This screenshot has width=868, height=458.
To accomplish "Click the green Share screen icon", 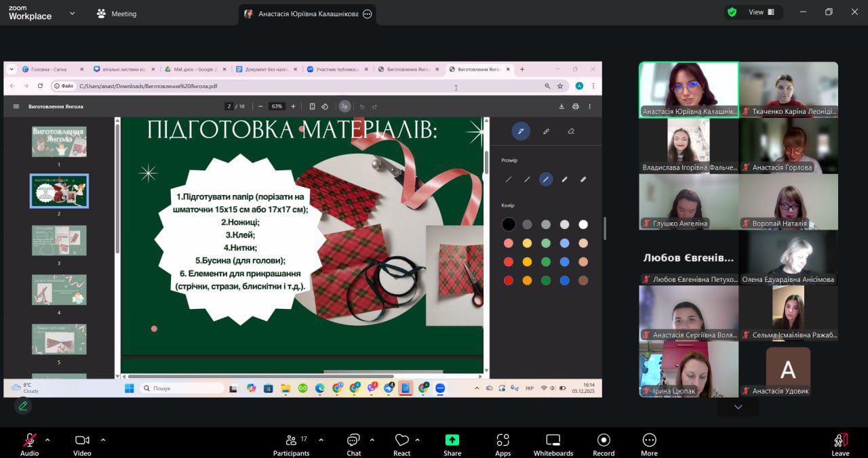I will [452, 440].
